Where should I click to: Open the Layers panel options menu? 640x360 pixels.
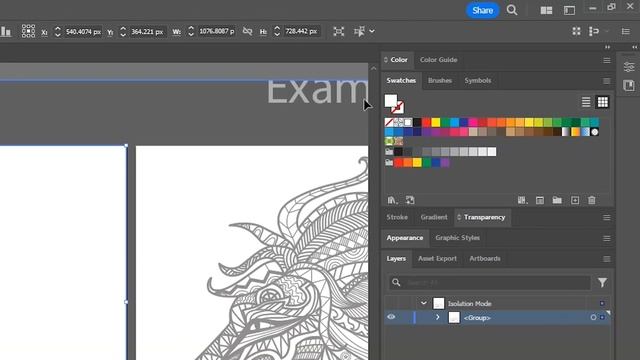[x=607, y=259]
